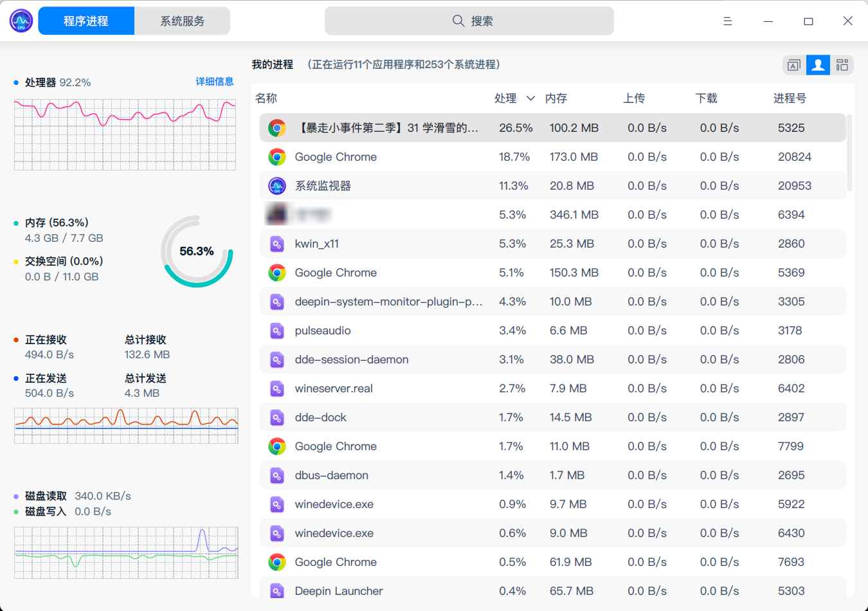The height and width of the screenshot is (611, 868).
Task: Open the hamburger settings menu
Action: (x=727, y=21)
